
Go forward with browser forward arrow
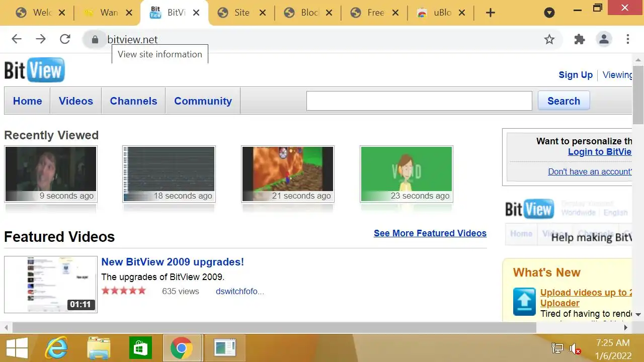[41, 39]
